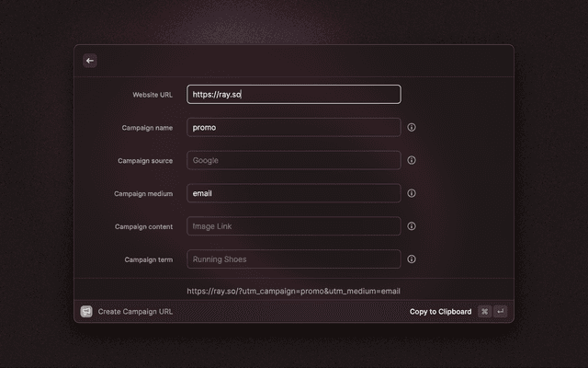The width and height of the screenshot is (588, 368).
Task: Click the Create Campaign URL extension icon
Action: coord(86,312)
